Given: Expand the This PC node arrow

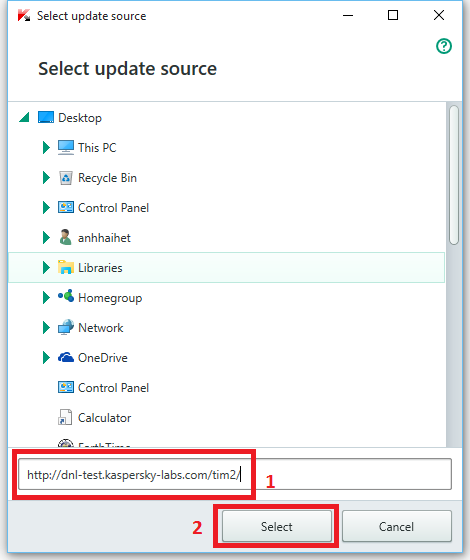Looking at the screenshot, I should [x=46, y=148].
